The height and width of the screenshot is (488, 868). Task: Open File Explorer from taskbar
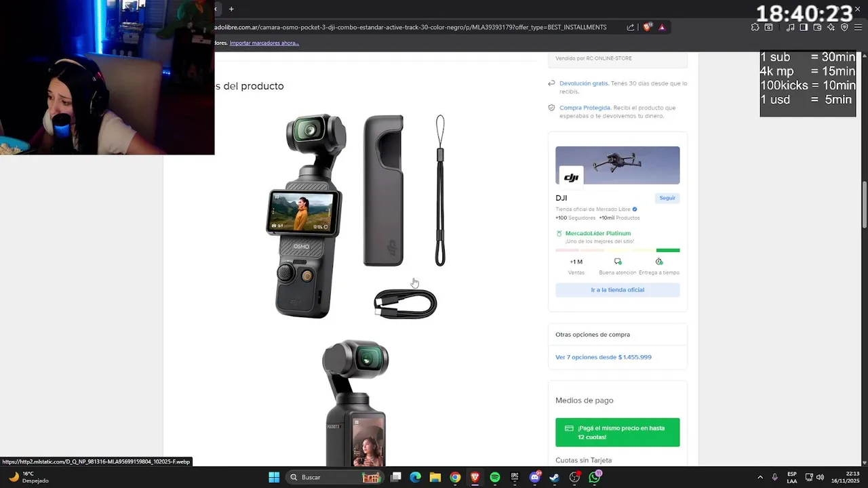(x=435, y=477)
